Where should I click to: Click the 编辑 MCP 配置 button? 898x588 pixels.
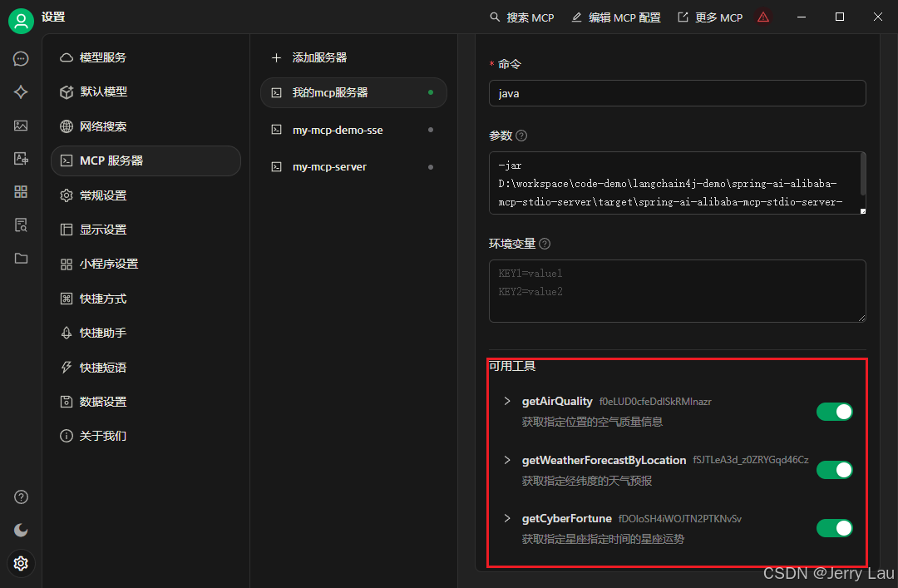(x=616, y=17)
